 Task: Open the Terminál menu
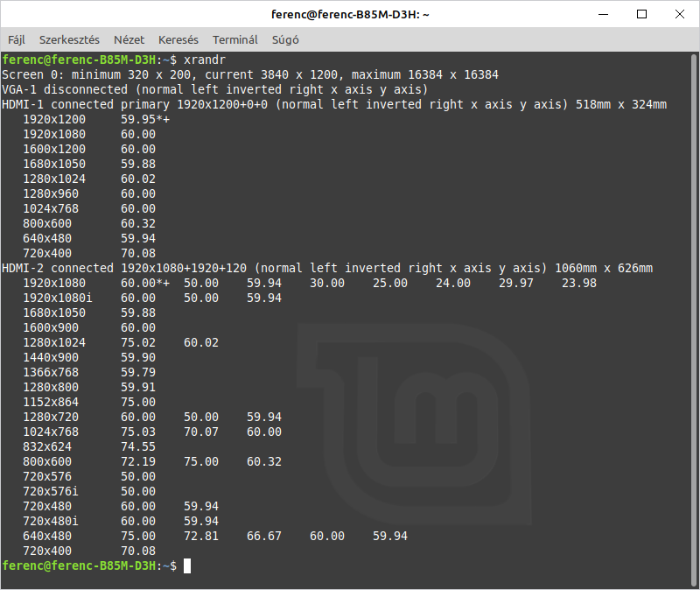[235, 39]
